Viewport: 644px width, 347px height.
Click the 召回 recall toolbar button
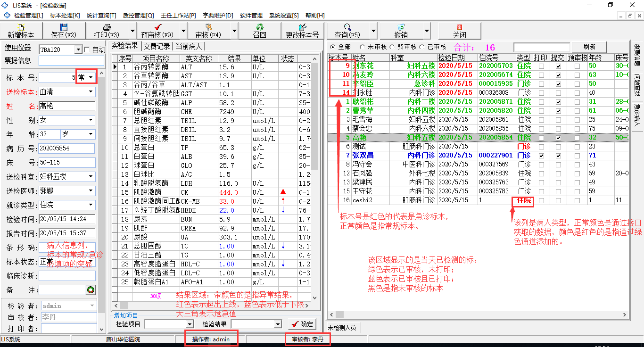pos(259,31)
